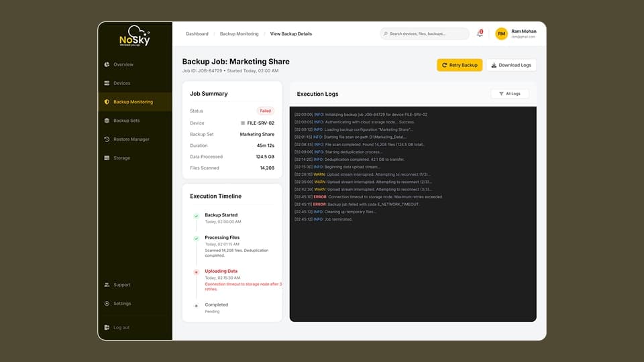Screen dimensions: 644x362
Task: Open Restore Manager via its history icon
Action: click(x=107, y=139)
